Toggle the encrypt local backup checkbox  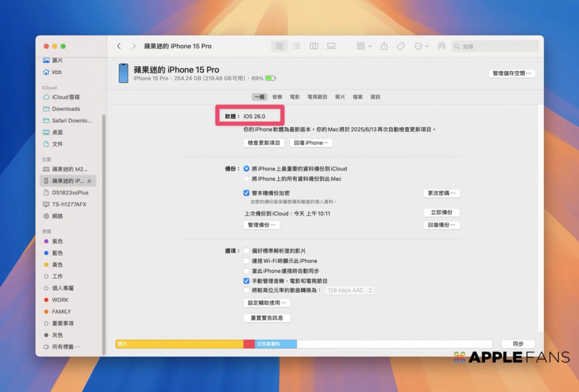point(246,193)
